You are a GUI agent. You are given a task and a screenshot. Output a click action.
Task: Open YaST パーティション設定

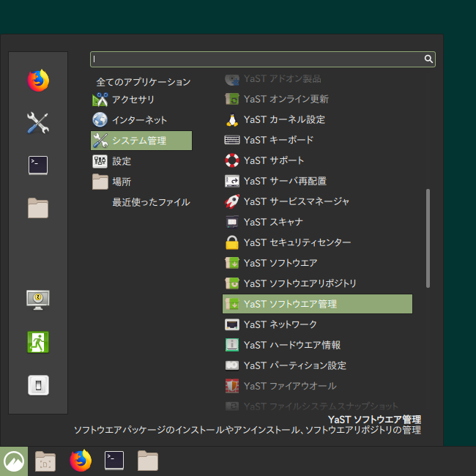click(x=318, y=365)
